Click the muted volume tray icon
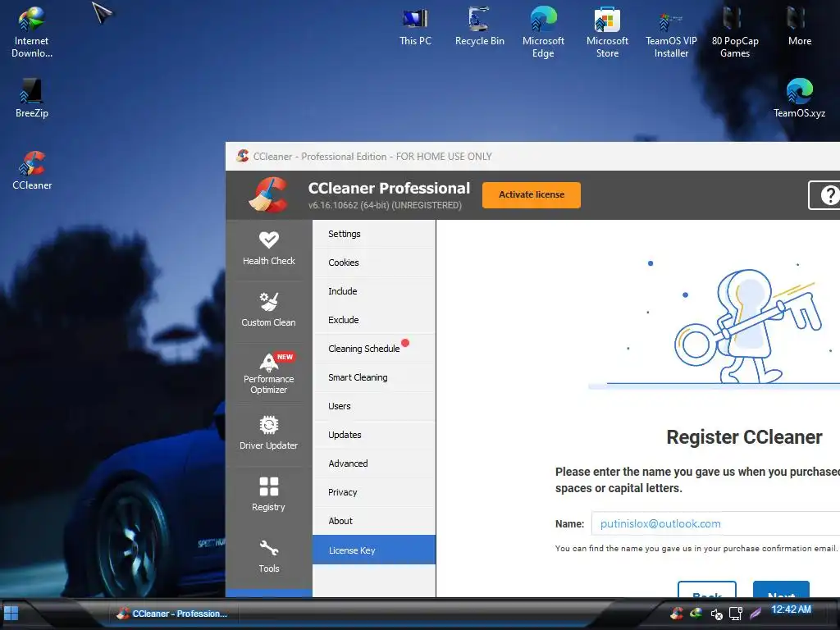This screenshot has width=840, height=630. tap(716, 614)
